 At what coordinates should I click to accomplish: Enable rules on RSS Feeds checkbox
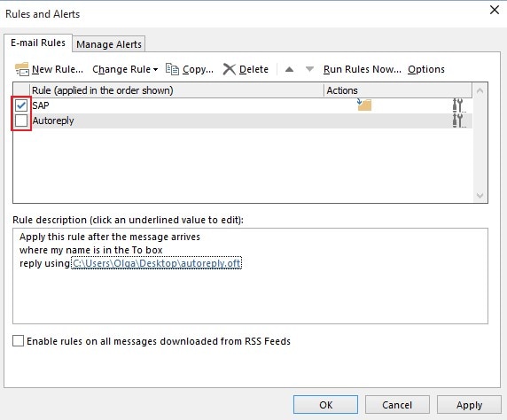point(18,341)
